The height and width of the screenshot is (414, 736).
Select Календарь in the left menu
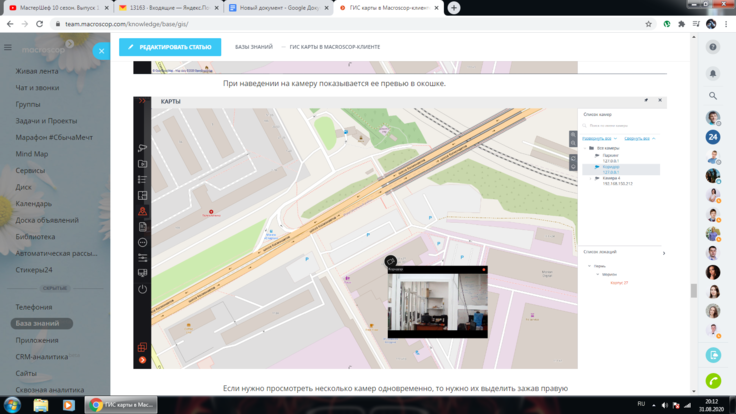coord(34,204)
